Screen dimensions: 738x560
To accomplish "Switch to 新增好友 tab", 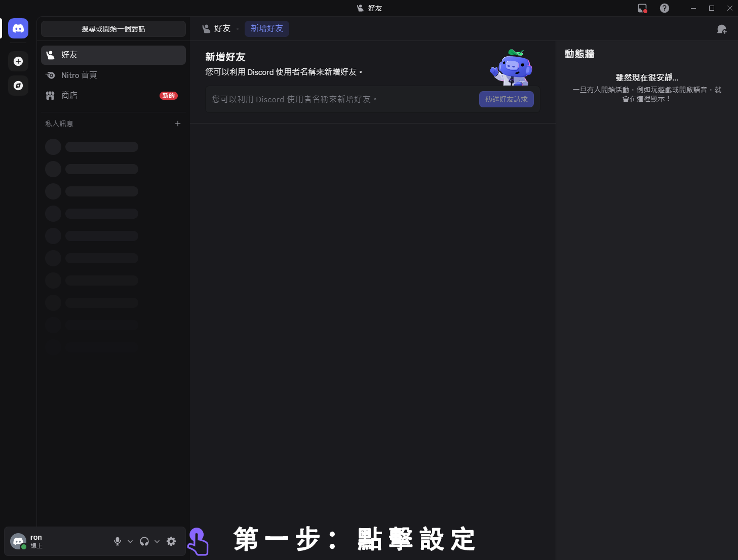I will [x=267, y=29].
